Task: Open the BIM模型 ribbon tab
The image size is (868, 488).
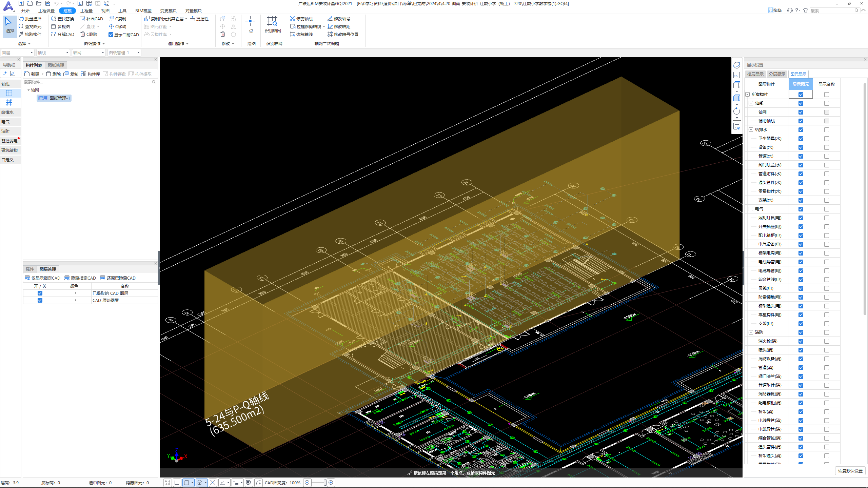Action: coord(143,11)
